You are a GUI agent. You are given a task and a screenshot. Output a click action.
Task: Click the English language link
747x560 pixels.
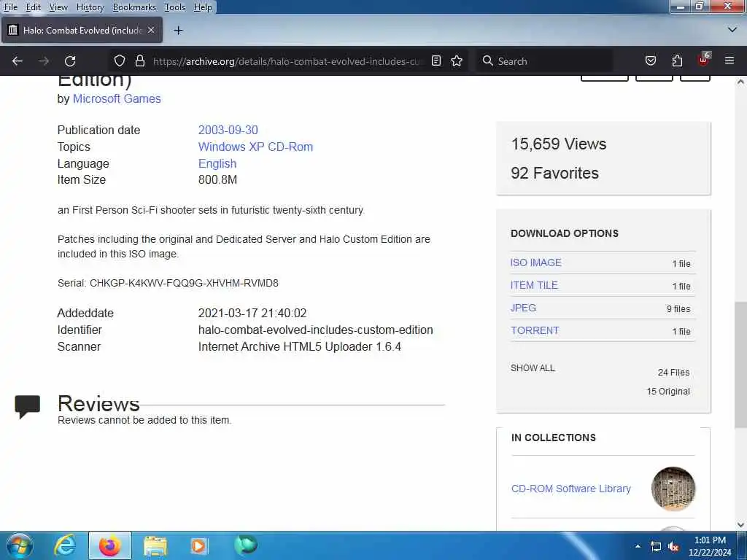click(217, 163)
